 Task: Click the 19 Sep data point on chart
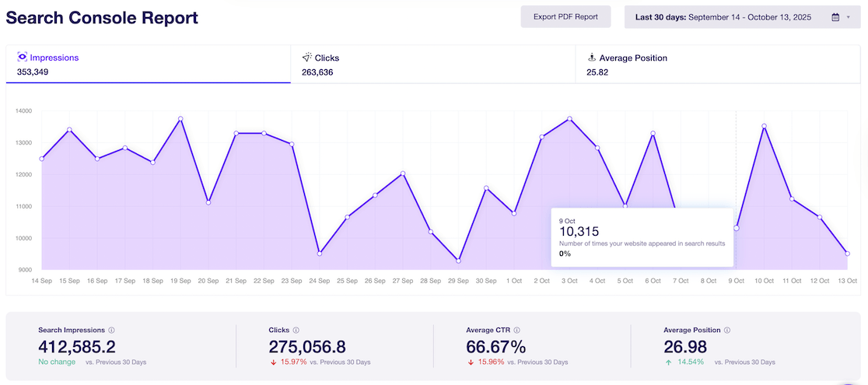pos(180,119)
